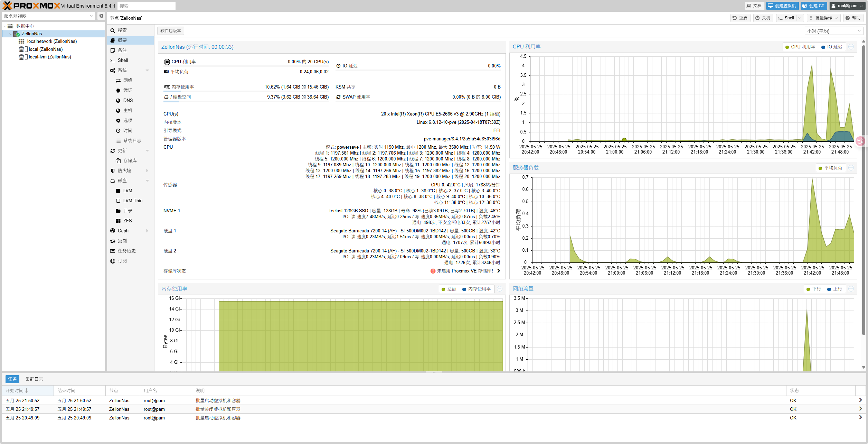Select local-lvm (ZellonNas) storage
The image size is (868, 444).
pos(49,57)
